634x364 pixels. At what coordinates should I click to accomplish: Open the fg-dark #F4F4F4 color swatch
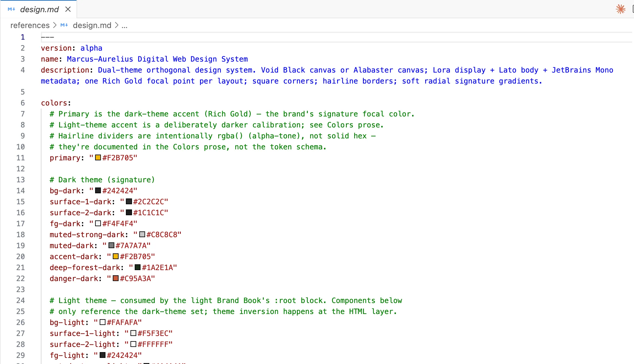pyautogui.click(x=98, y=223)
